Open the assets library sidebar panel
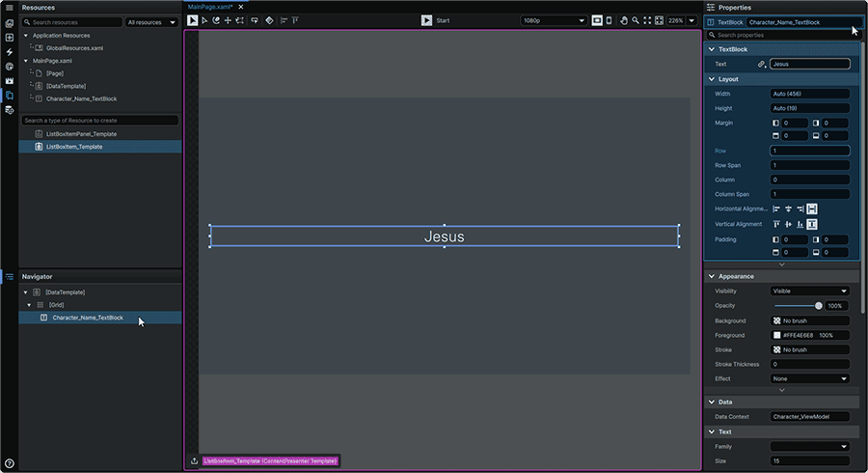The height and width of the screenshot is (473, 868). pyautogui.click(x=10, y=23)
